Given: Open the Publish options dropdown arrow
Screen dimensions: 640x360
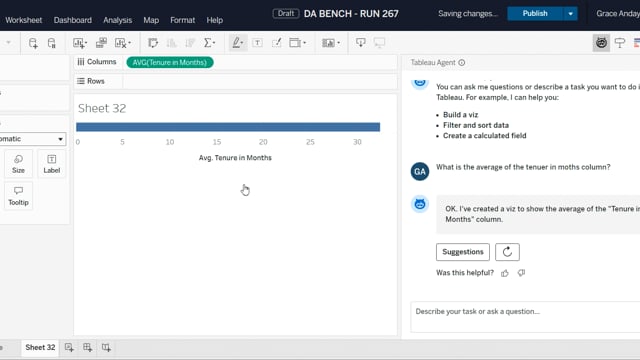Looking at the screenshot, I should point(570,13).
